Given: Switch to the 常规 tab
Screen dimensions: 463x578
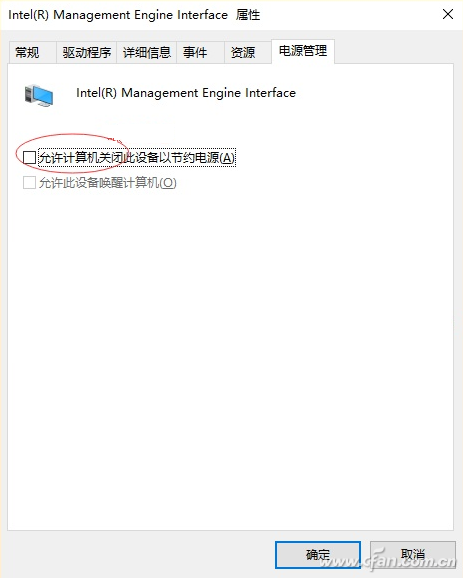Looking at the screenshot, I should [x=32, y=52].
